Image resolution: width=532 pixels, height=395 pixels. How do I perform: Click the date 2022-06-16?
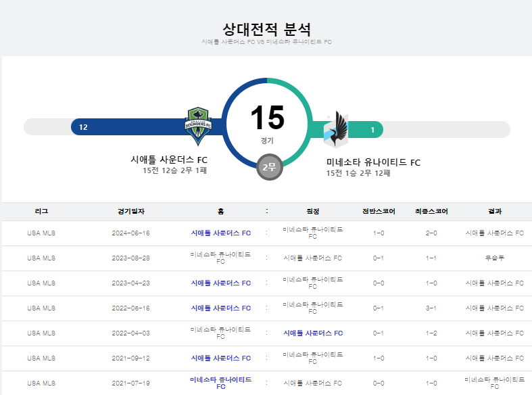pyautogui.click(x=130, y=308)
